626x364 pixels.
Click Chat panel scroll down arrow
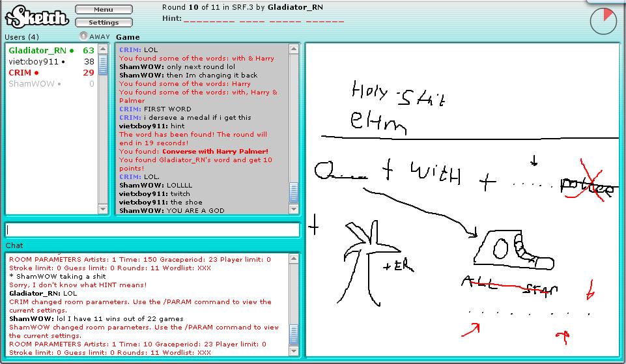294,351
